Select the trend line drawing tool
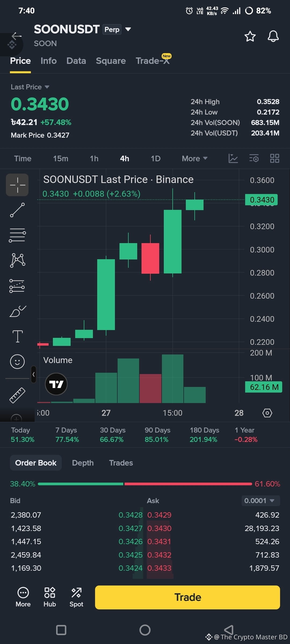This screenshot has height=644, width=290. 17,210
